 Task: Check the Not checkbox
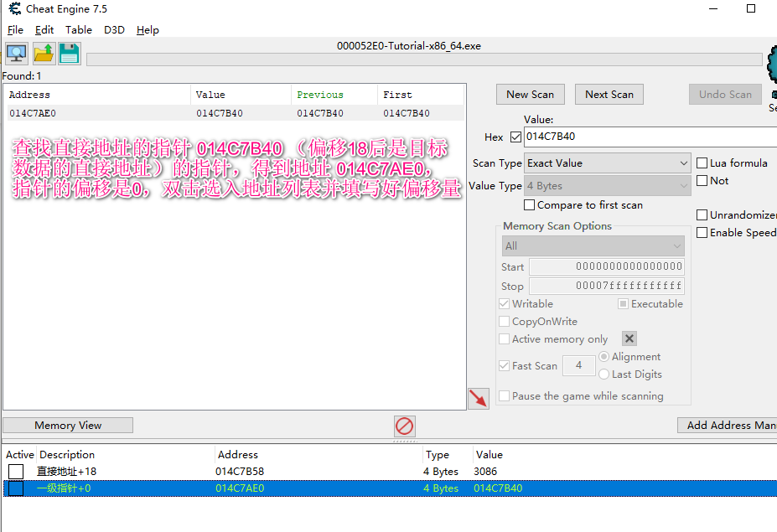702,181
